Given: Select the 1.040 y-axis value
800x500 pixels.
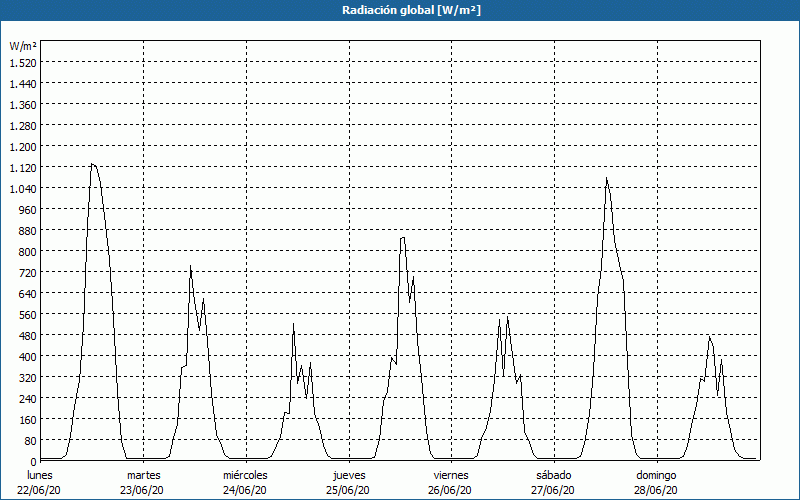Looking at the screenshot, I should (x=23, y=189).
